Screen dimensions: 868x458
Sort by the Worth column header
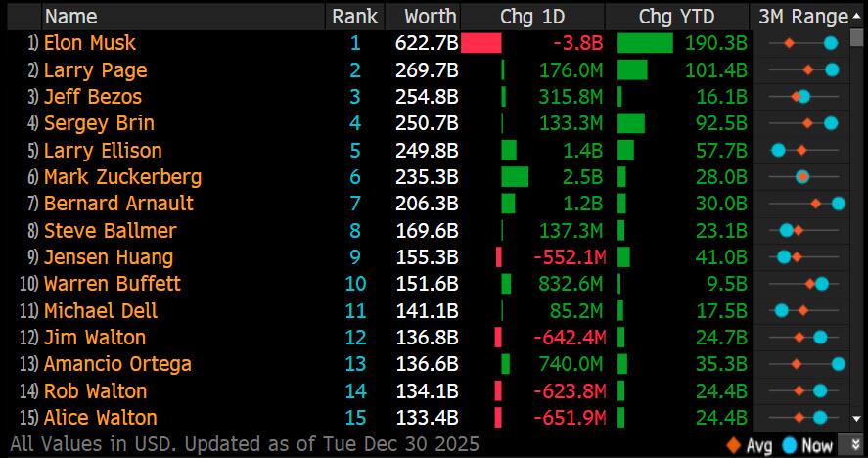(430, 17)
